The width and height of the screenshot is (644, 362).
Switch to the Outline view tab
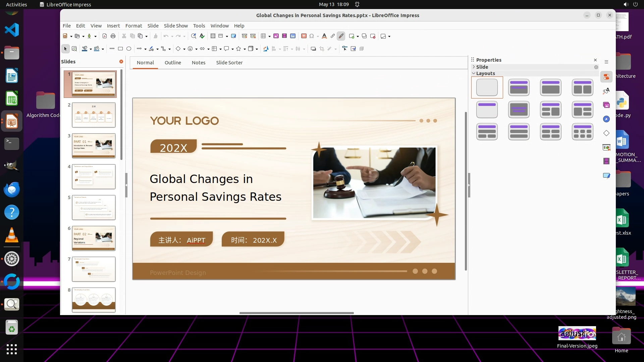(x=173, y=63)
